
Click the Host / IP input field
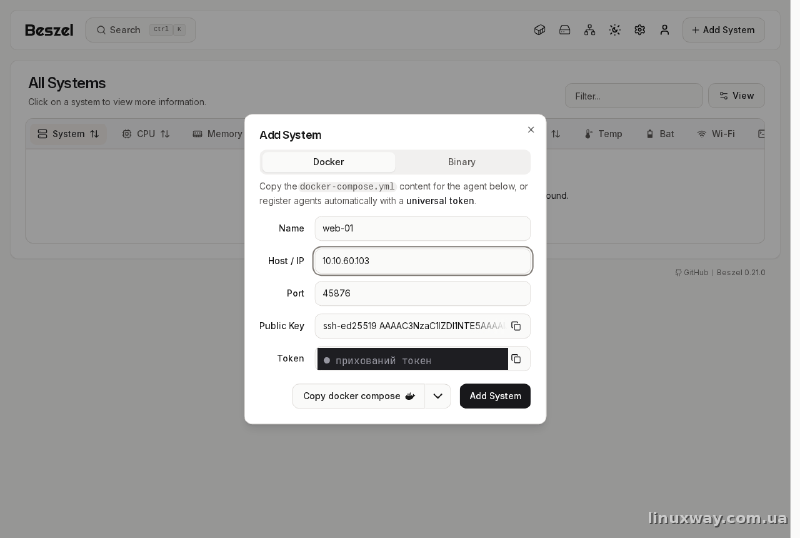(422, 261)
